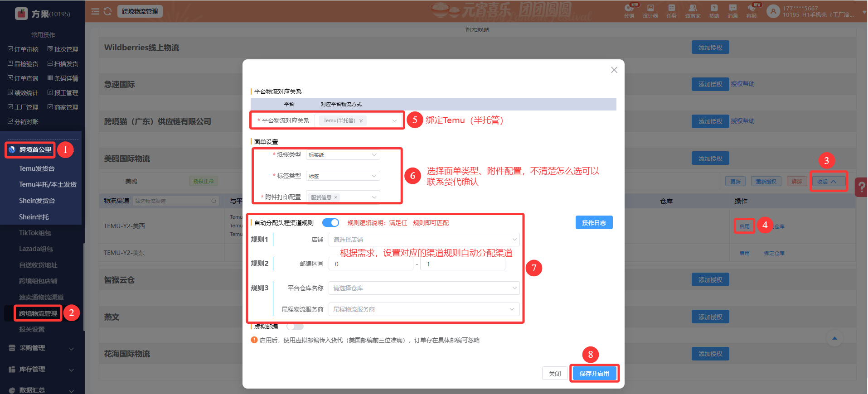868x394 pixels.
Task: Click the 方果 apple logo icon
Action: (x=21, y=14)
